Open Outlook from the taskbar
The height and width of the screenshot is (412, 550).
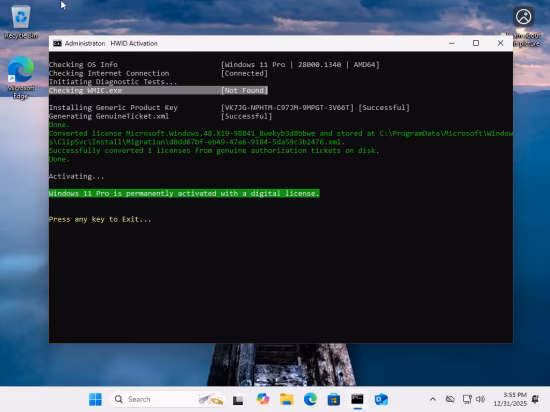coord(381,399)
